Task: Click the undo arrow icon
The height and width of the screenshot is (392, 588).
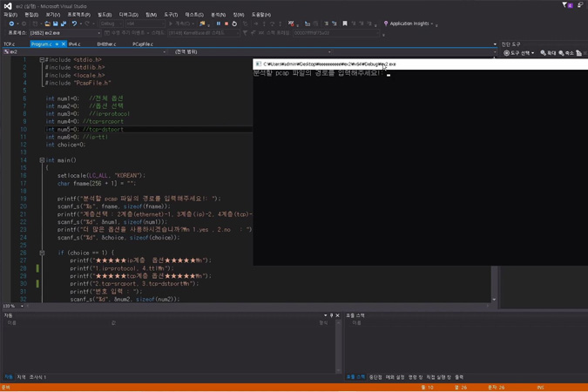Action: (x=74, y=24)
